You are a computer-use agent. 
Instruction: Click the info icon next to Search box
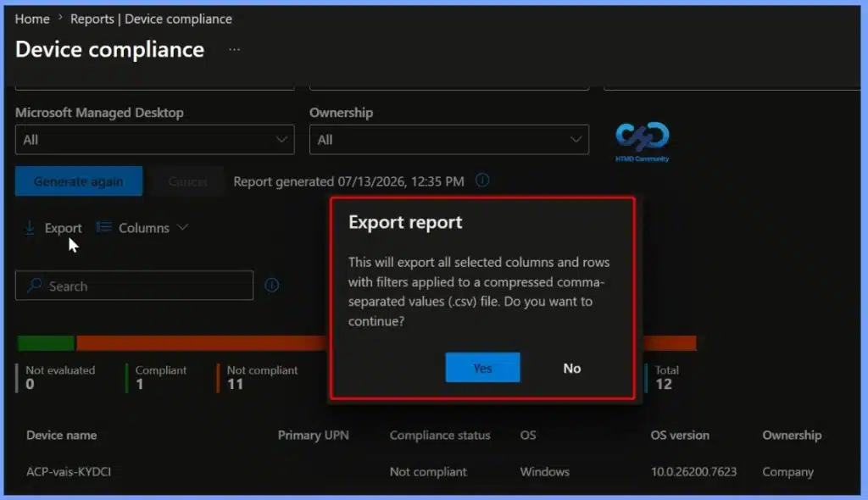pos(271,285)
